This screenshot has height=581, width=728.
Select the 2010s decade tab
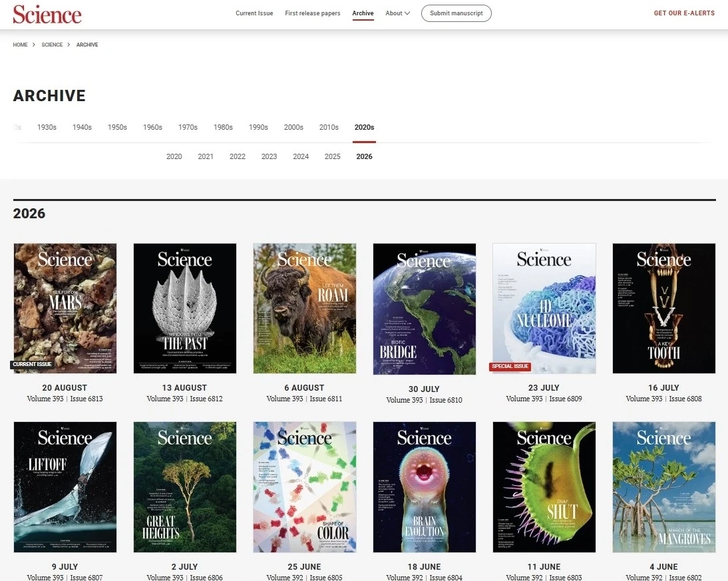(329, 127)
